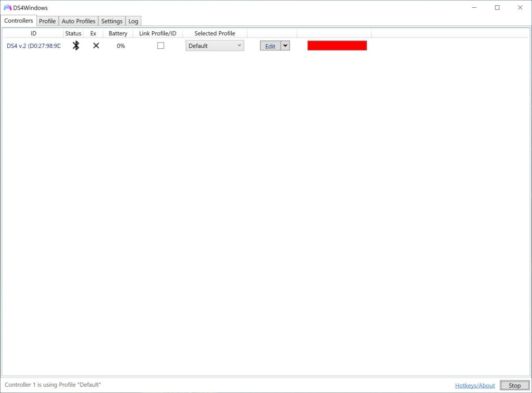This screenshot has height=393, width=532.
Task: Click the red lightbar color swatch
Action: point(337,46)
